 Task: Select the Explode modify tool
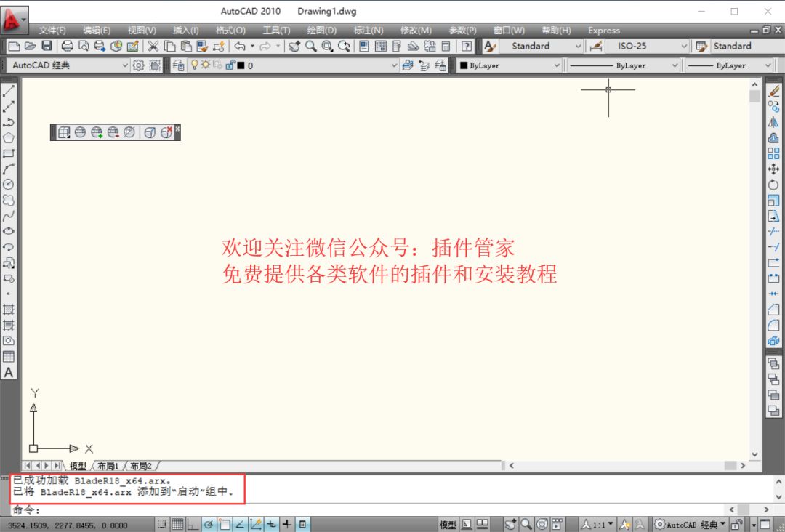coord(773,341)
